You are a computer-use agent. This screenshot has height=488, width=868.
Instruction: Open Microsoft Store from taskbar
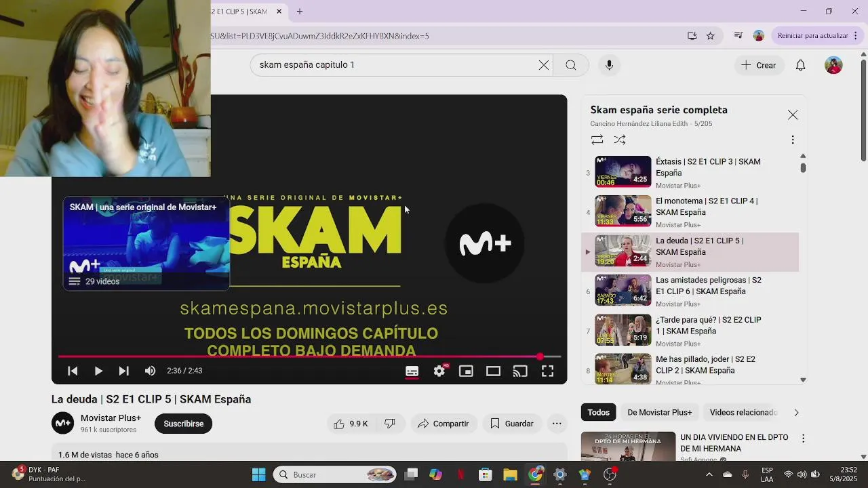pyautogui.click(x=485, y=474)
